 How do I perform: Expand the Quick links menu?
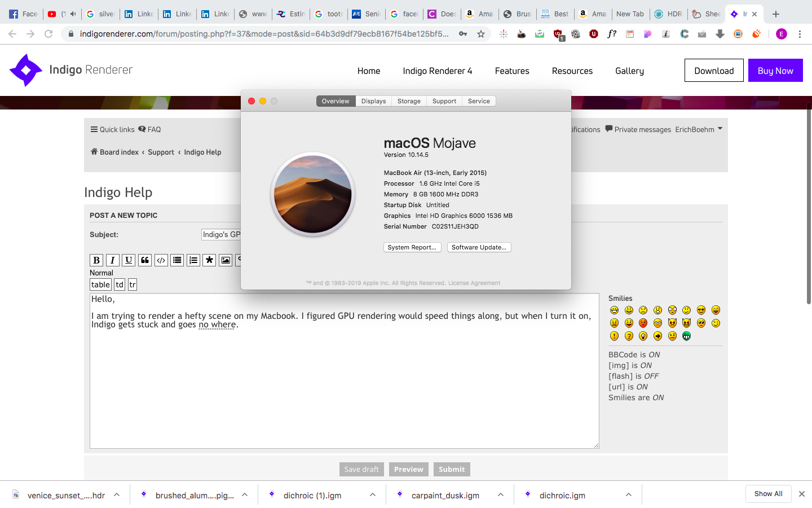tap(112, 129)
